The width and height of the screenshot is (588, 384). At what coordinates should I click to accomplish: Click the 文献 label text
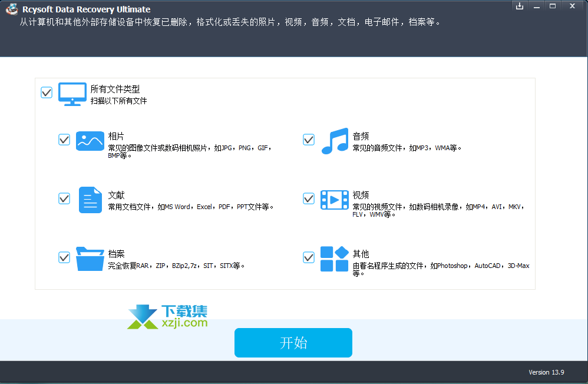pos(116,195)
